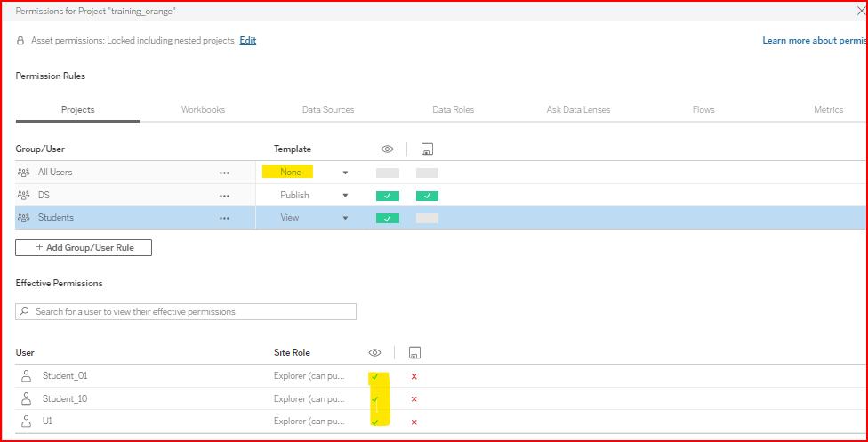Open the three-dot menu for Students group
Image resolution: width=868 pixels, height=442 pixels.
[x=225, y=218]
